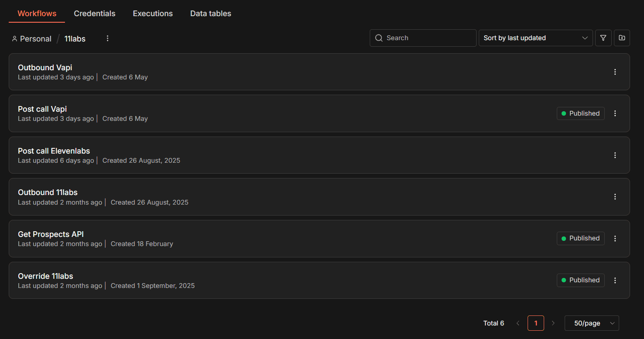Open the 11labs folder options menu
The image size is (644, 339).
tap(108, 38)
